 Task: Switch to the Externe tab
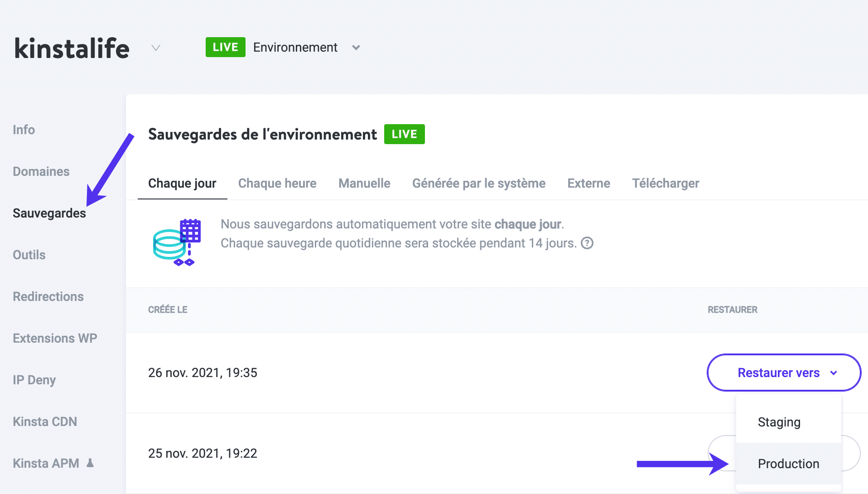click(588, 183)
